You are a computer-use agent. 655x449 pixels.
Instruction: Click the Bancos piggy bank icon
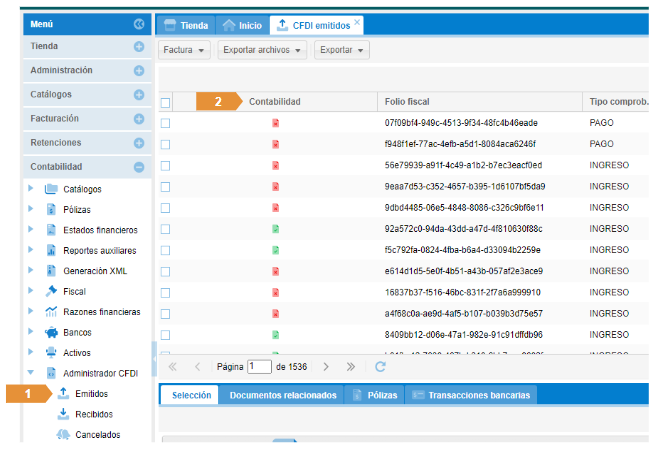coord(51,331)
